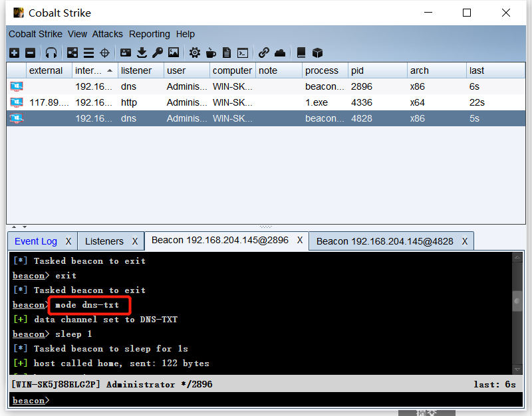Click the Disconnect minus icon

coord(30,53)
